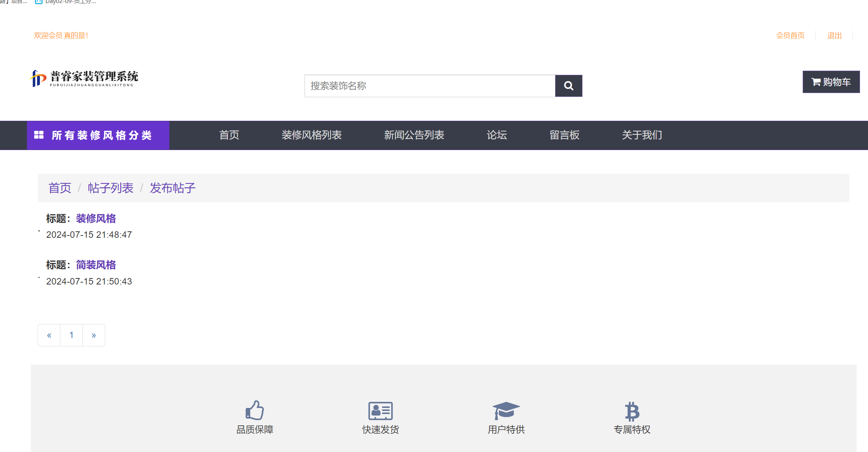Click the search magnifier icon
This screenshot has height=452, width=868.
568,85
